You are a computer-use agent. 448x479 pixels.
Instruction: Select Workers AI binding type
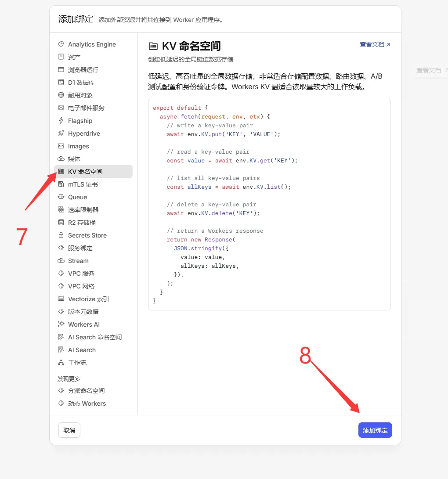(x=93, y=324)
